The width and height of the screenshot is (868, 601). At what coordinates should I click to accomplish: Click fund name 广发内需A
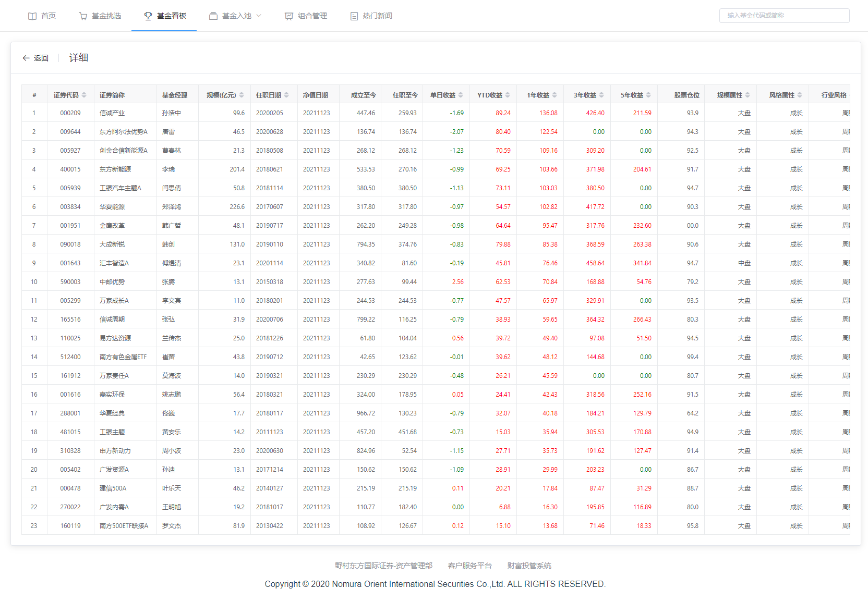tap(114, 507)
